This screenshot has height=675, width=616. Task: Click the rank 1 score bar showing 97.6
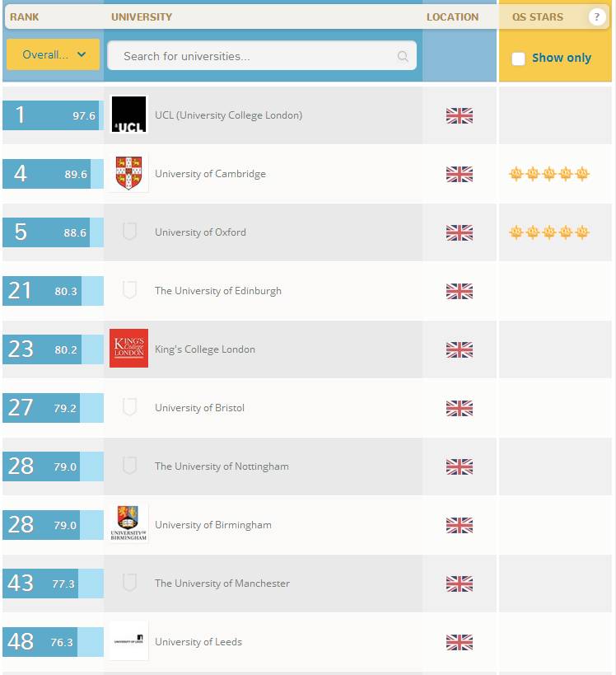click(x=53, y=115)
